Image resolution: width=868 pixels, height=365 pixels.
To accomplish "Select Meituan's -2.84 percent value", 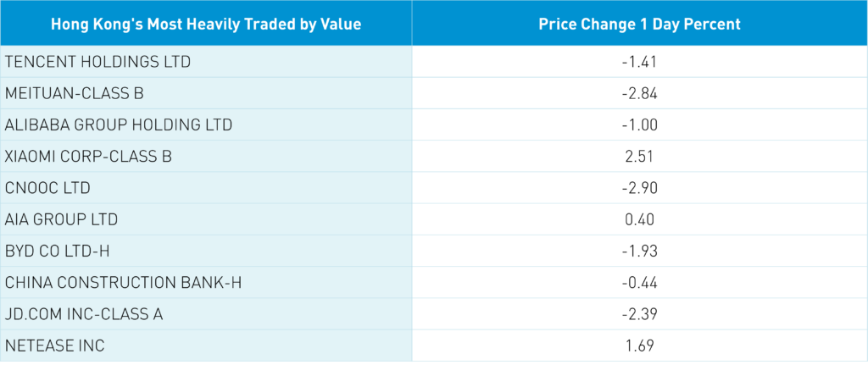I will tap(640, 93).
